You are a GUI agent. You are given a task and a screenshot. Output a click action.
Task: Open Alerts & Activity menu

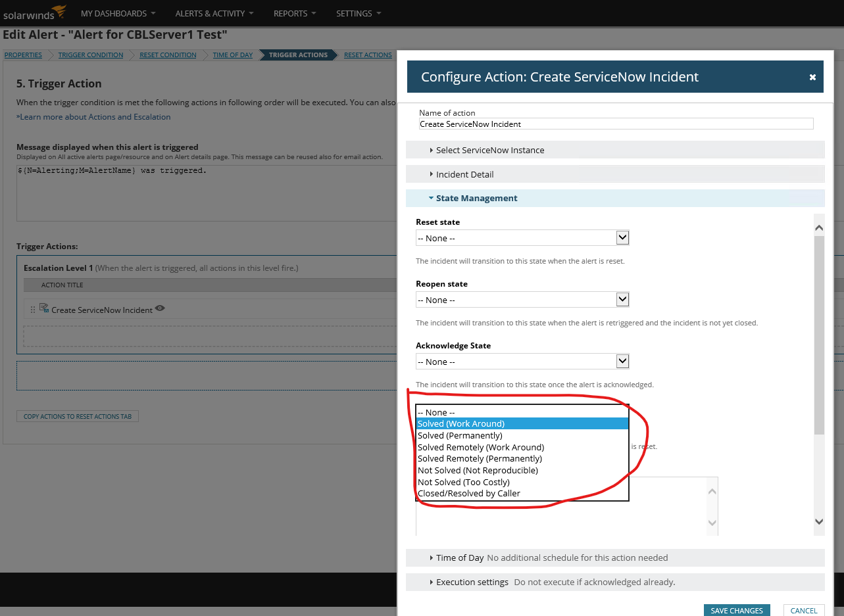click(215, 13)
